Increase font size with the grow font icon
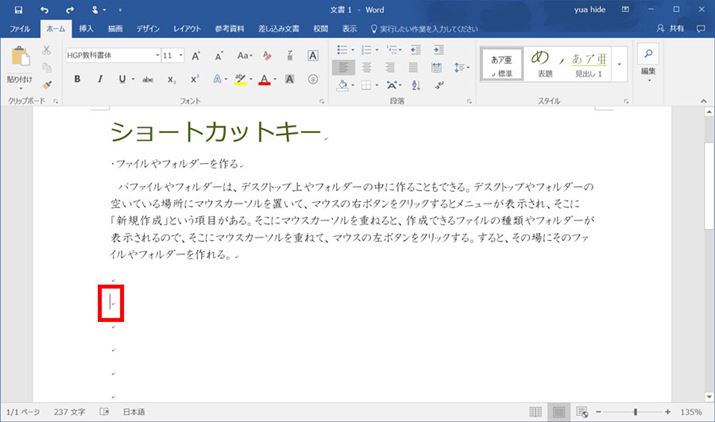Image resolution: width=715 pixels, height=422 pixels. [x=196, y=56]
